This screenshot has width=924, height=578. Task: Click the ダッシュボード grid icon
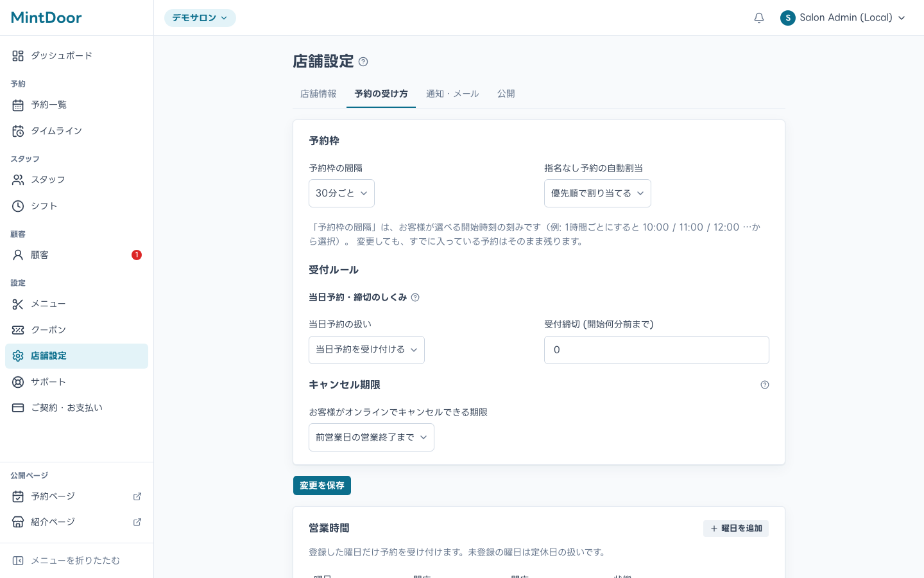[18, 56]
